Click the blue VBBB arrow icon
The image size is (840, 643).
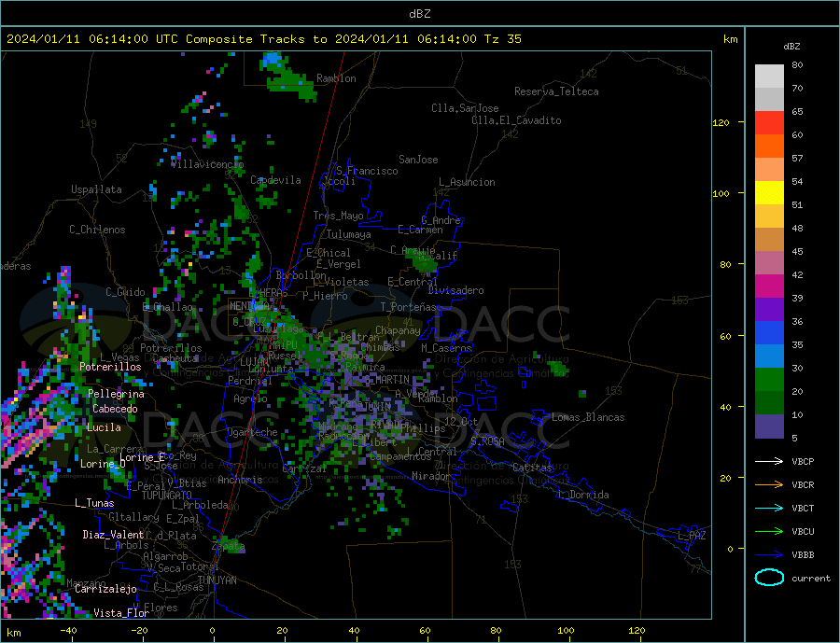(769, 554)
